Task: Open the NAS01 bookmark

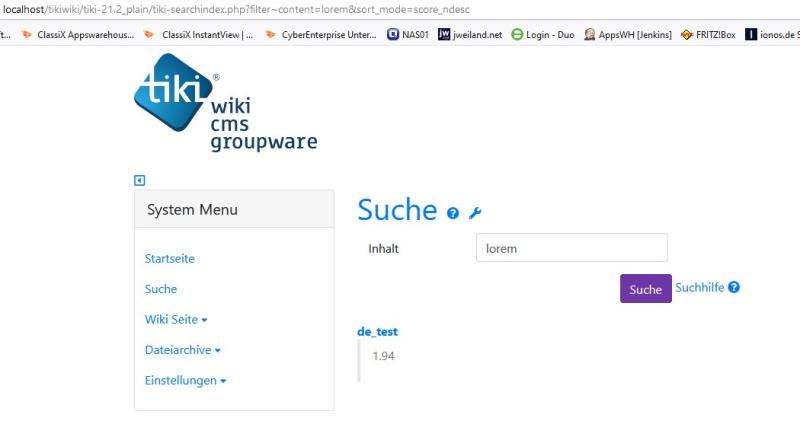Action: tap(408, 35)
